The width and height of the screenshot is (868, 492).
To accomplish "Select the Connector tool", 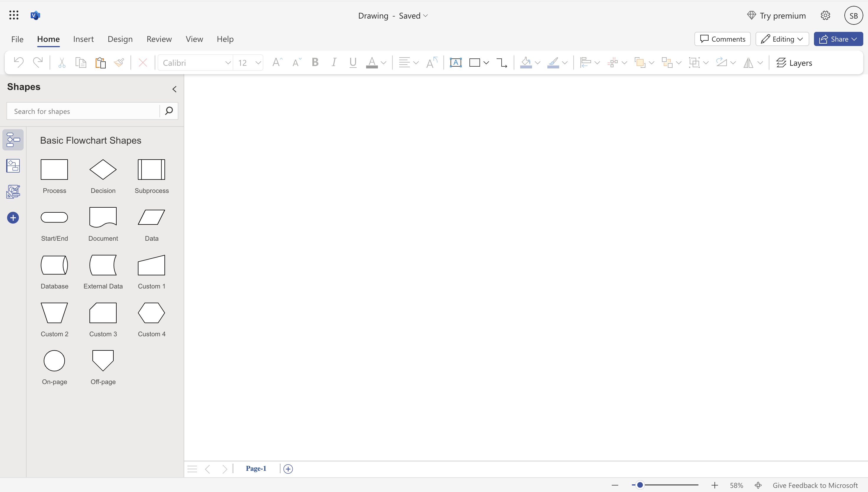I will point(501,63).
